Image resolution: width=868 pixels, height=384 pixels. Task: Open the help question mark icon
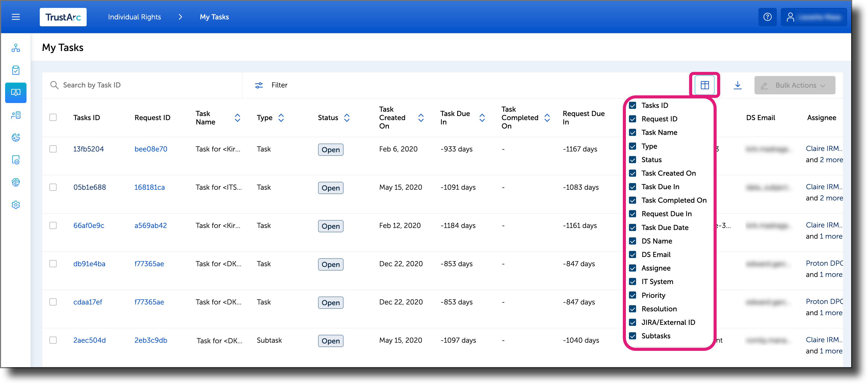click(x=768, y=17)
